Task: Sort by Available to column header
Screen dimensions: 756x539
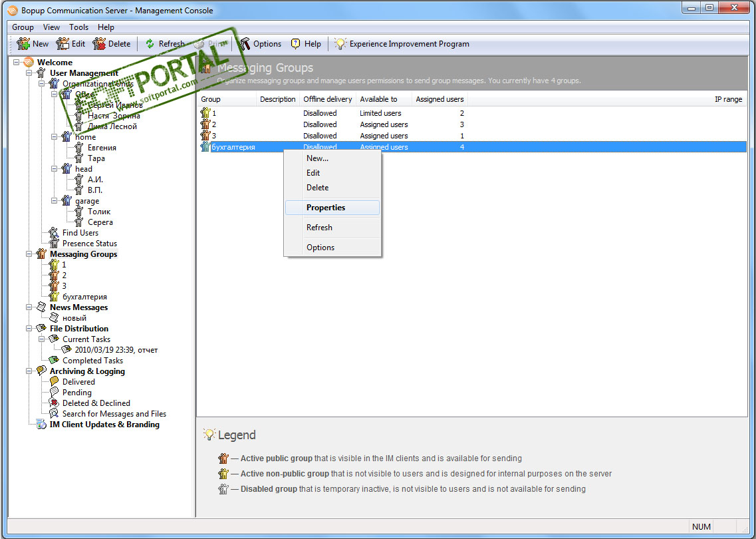Action: pos(384,99)
